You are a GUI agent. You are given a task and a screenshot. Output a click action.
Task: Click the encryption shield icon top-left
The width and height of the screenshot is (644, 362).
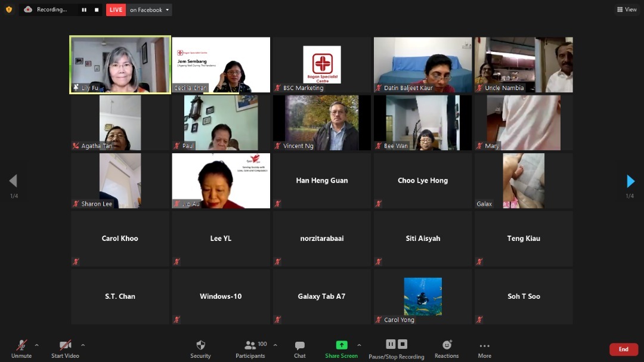(8, 10)
